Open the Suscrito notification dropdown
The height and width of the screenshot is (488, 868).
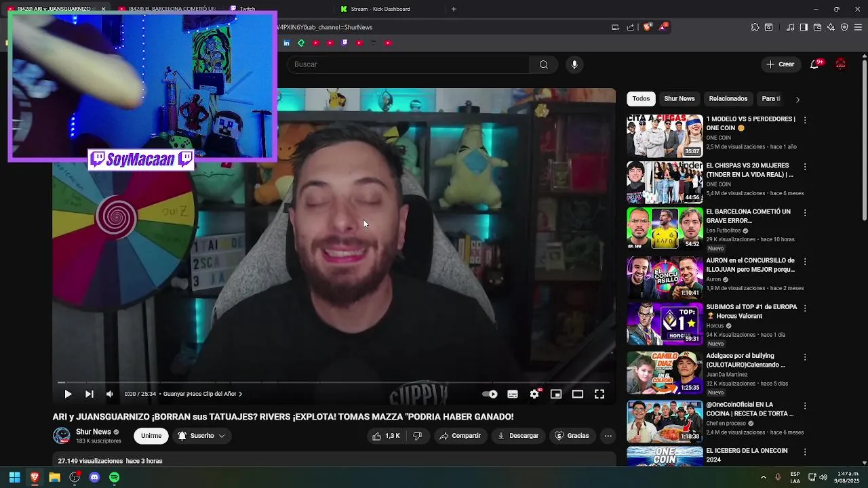(201, 436)
